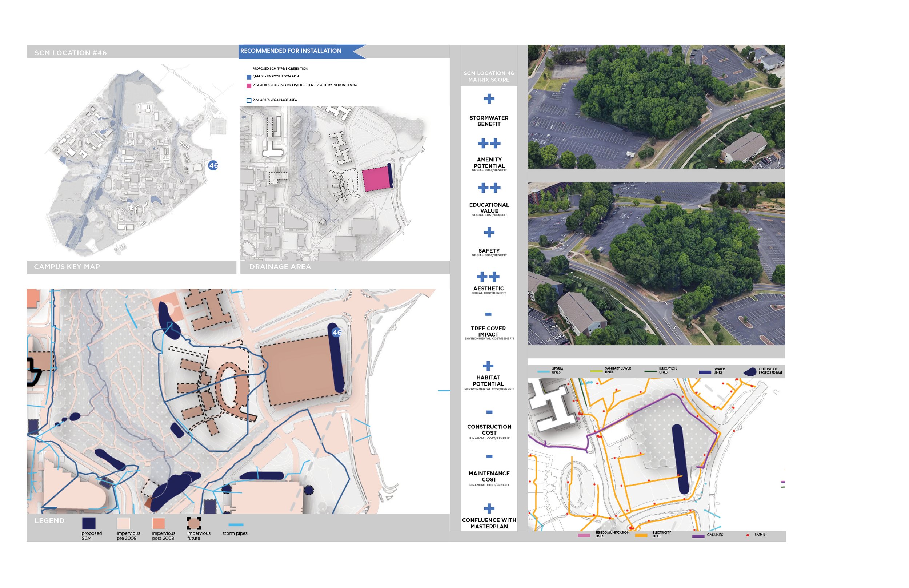Screen dimensions: 909x588
Task: Click the Outline of Proposed BMP legend icon
Action: pos(750,371)
